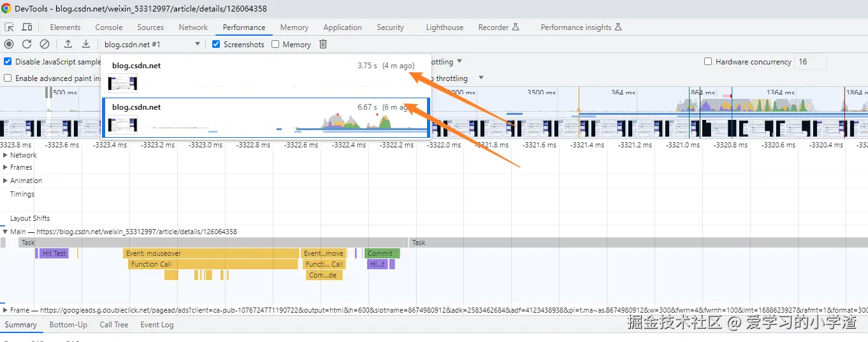The width and height of the screenshot is (868, 342).
Task: Save profile with download icon
Action: click(86, 44)
